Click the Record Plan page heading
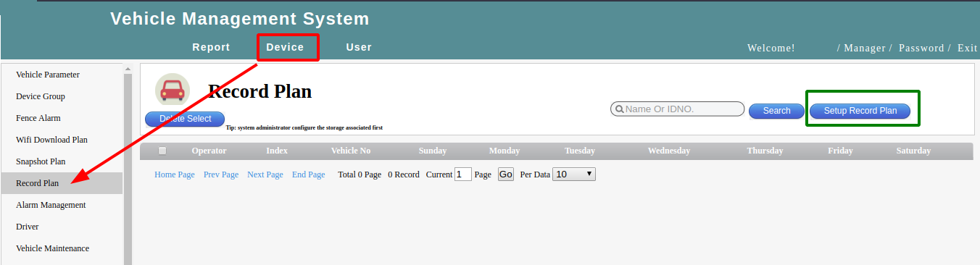Image resolution: width=980 pixels, height=265 pixels. coord(260,91)
